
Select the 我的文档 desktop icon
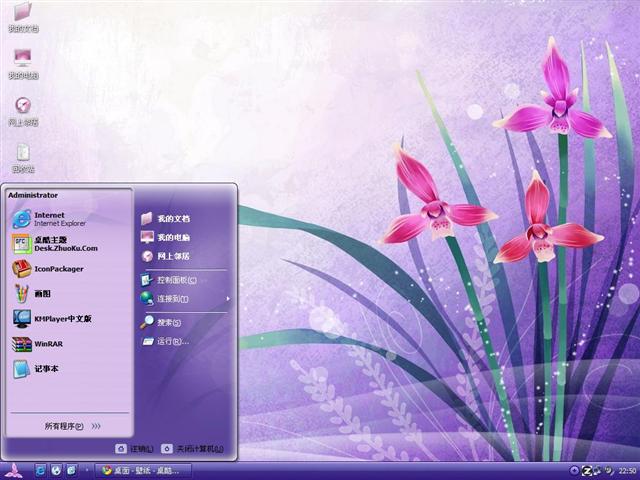[23, 17]
